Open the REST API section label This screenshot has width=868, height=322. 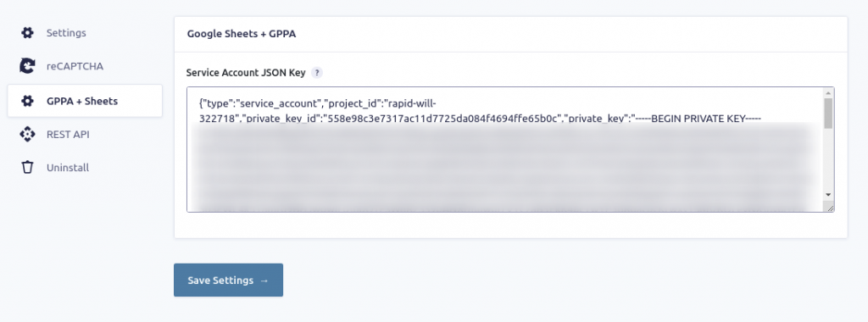tap(68, 135)
